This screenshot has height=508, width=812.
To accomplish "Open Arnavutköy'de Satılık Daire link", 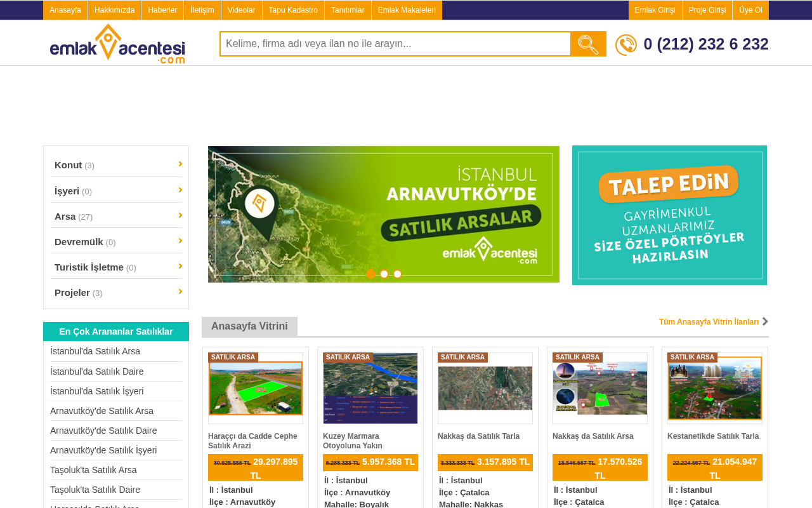I will (103, 431).
